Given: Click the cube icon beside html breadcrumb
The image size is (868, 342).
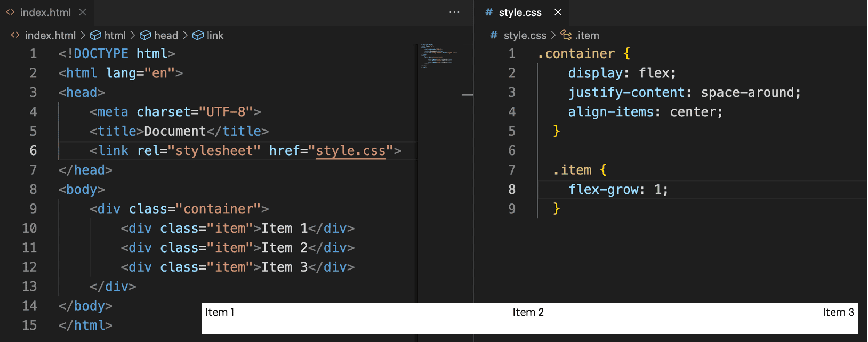Looking at the screenshot, I should tap(95, 35).
